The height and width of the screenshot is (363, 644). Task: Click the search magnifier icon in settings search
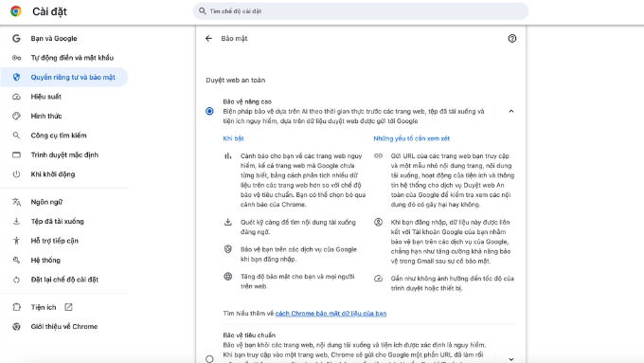[202, 11]
